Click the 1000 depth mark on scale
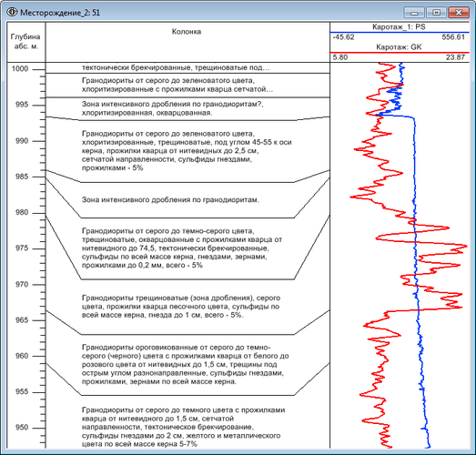The image size is (476, 455). point(20,69)
